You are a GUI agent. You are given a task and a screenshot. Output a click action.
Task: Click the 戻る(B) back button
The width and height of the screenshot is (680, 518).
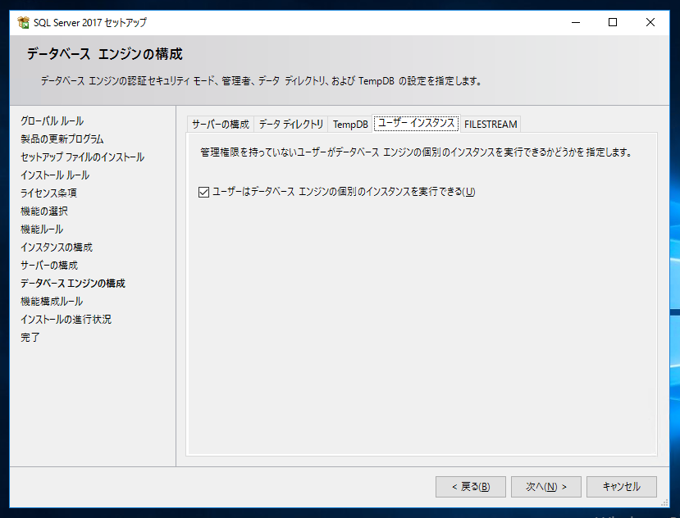point(471,487)
